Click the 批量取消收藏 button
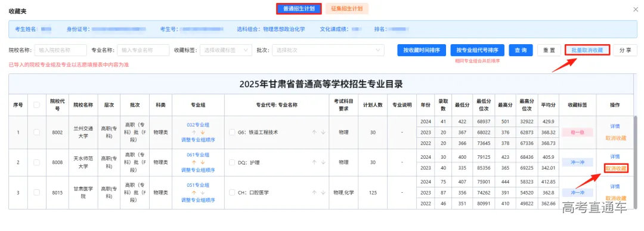The image size is (644, 231). coord(587,50)
